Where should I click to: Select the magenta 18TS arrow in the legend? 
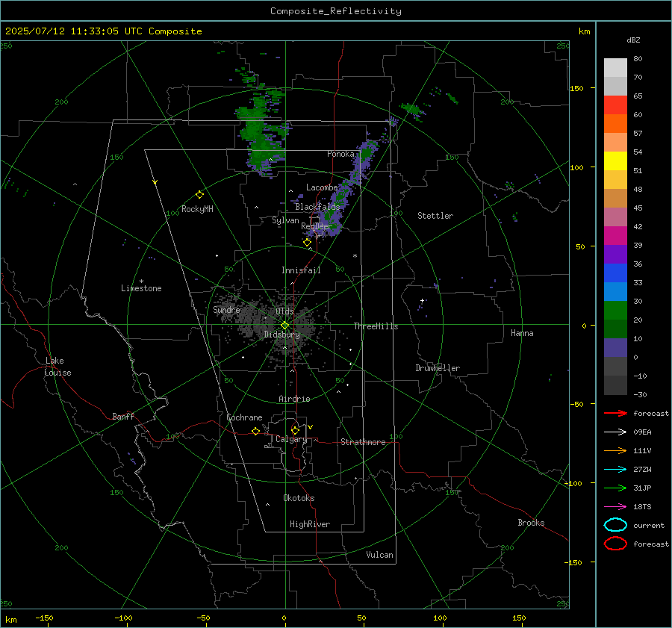[x=615, y=507]
